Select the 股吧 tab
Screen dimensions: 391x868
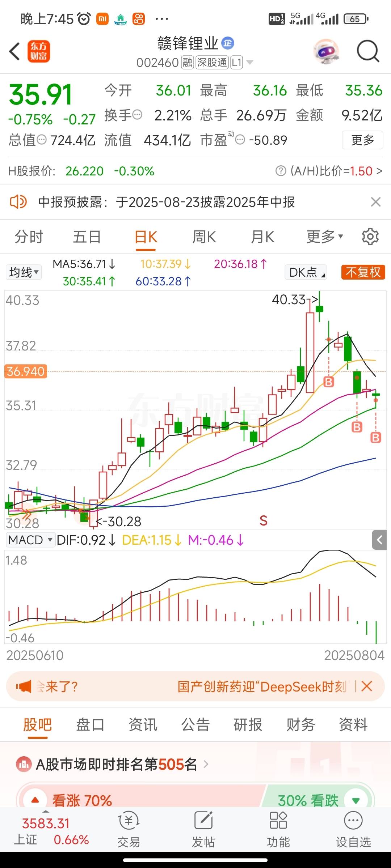coord(38,725)
